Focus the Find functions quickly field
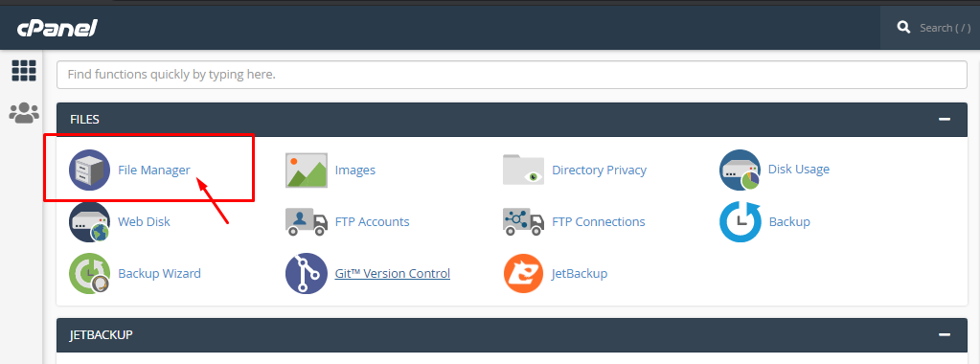980x364 pixels. click(x=512, y=75)
